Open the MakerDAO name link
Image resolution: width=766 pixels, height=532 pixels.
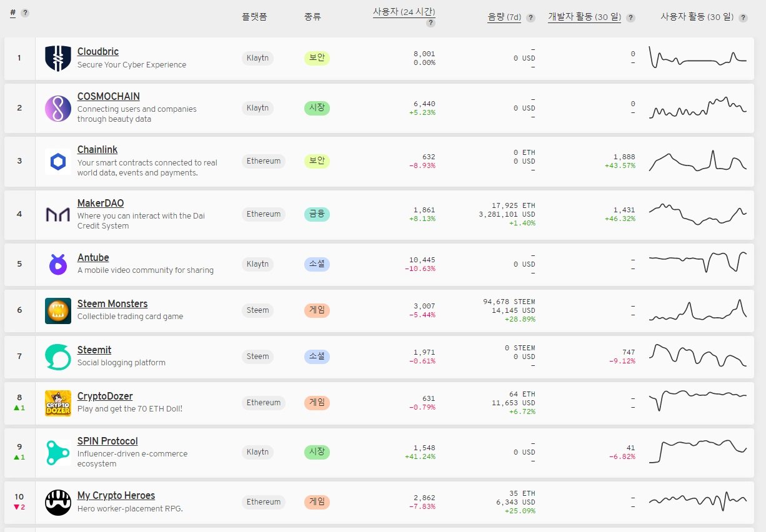(101, 203)
